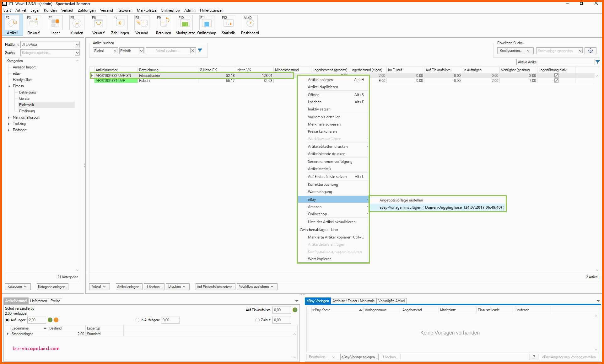This screenshot has height=364, width=604.
Task: Open the Lager module icon (F4)
Action: pos(55,25)
